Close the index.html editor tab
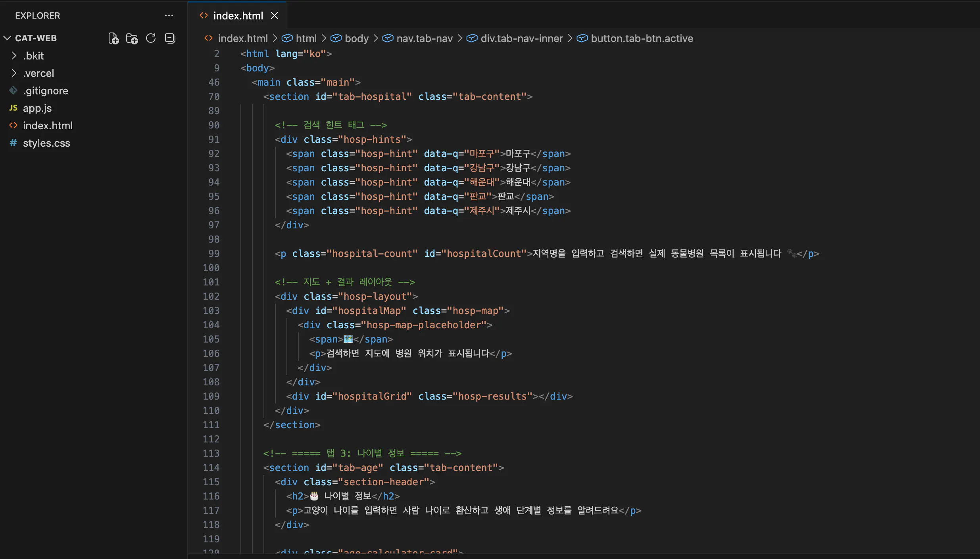 [x=274, y=15]
